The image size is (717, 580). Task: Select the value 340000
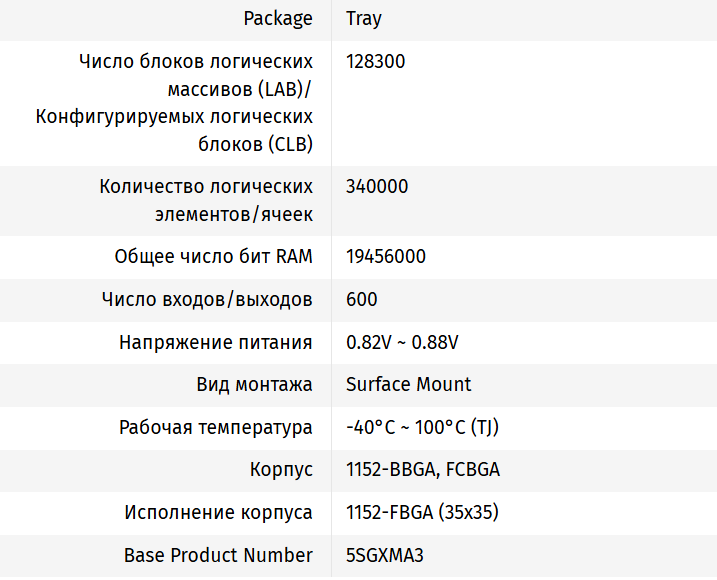tap(377, 187)
